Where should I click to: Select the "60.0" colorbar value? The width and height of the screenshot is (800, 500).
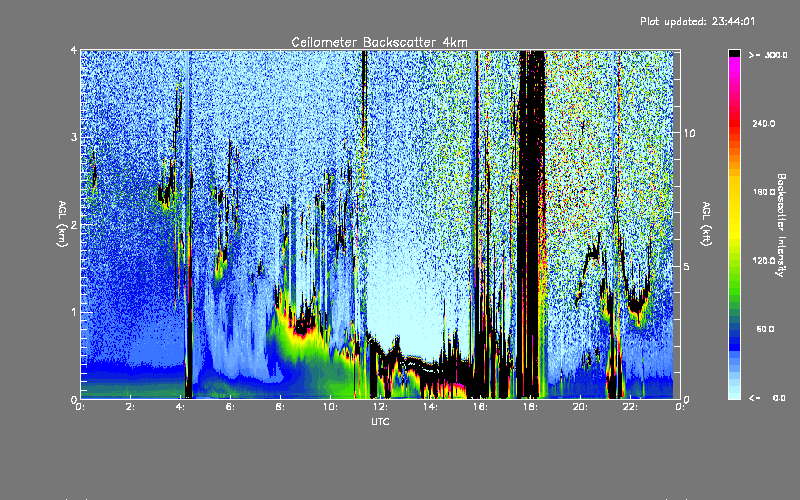coord(765,329)
